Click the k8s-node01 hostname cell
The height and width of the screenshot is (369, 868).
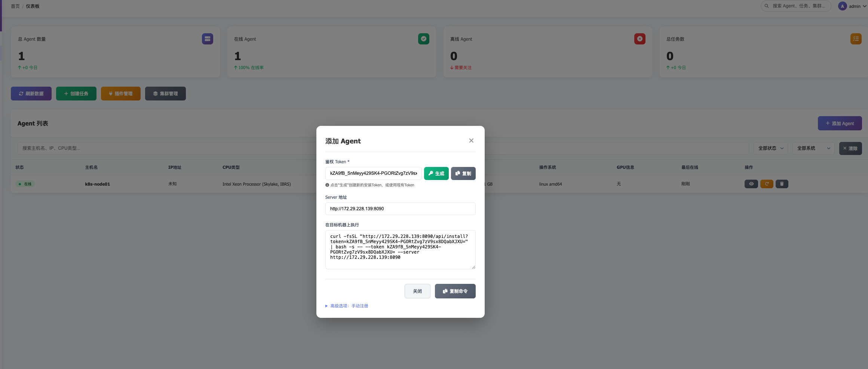(97, 184)
